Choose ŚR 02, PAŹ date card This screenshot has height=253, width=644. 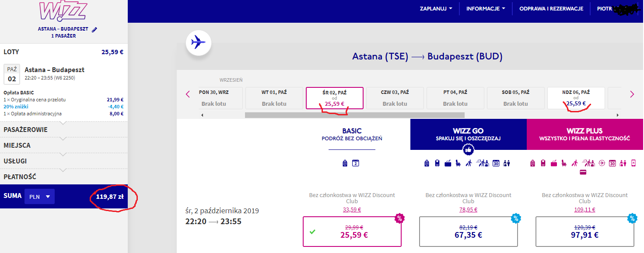(335, 98)
